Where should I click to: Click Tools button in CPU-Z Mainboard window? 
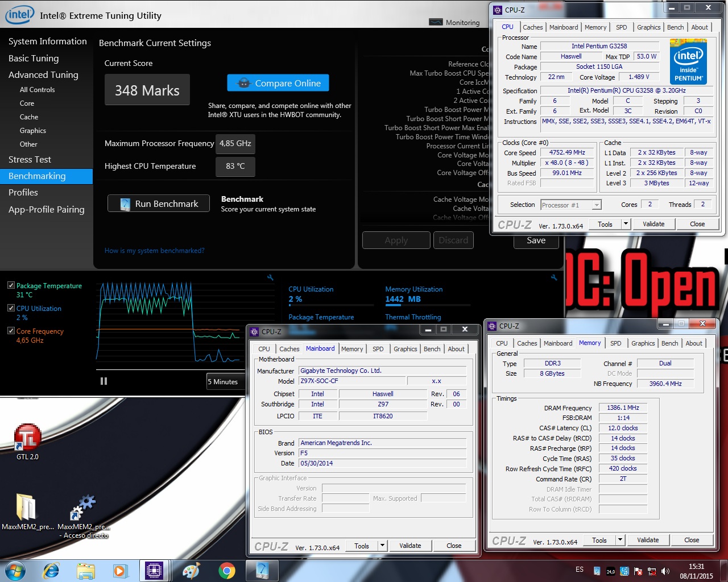point(362,546)
